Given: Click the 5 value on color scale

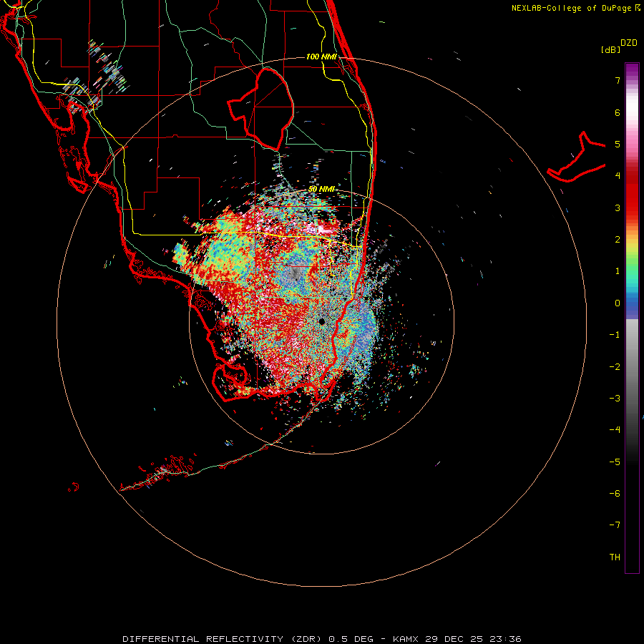Looking at the screenshot, I should pyautogui.click(x=618, y=144).
